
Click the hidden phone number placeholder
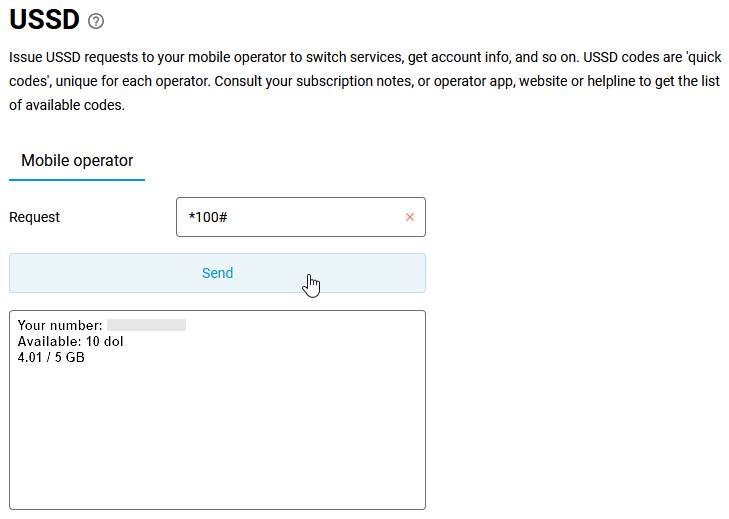point(146,325)
